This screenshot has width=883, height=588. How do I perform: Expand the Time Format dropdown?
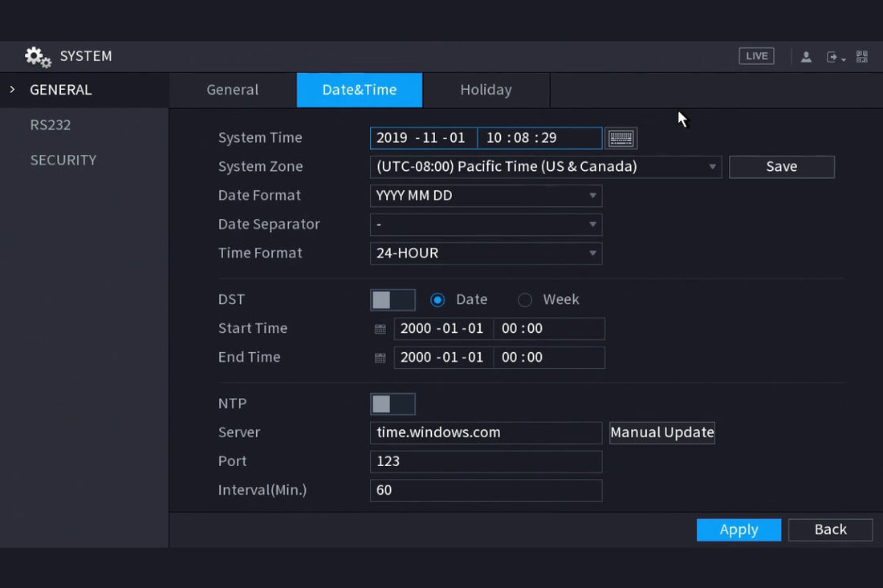coord(592,253)
